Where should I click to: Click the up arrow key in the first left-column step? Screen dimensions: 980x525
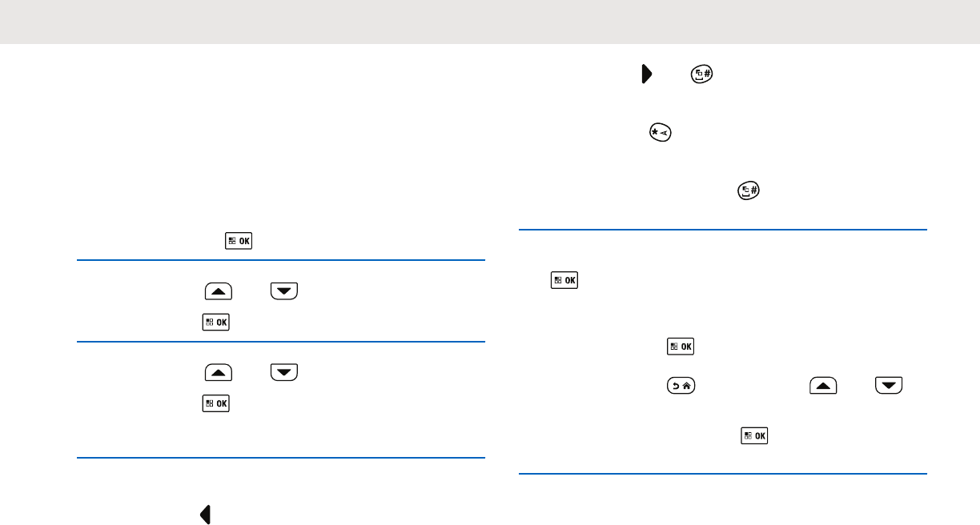[219, 292]
